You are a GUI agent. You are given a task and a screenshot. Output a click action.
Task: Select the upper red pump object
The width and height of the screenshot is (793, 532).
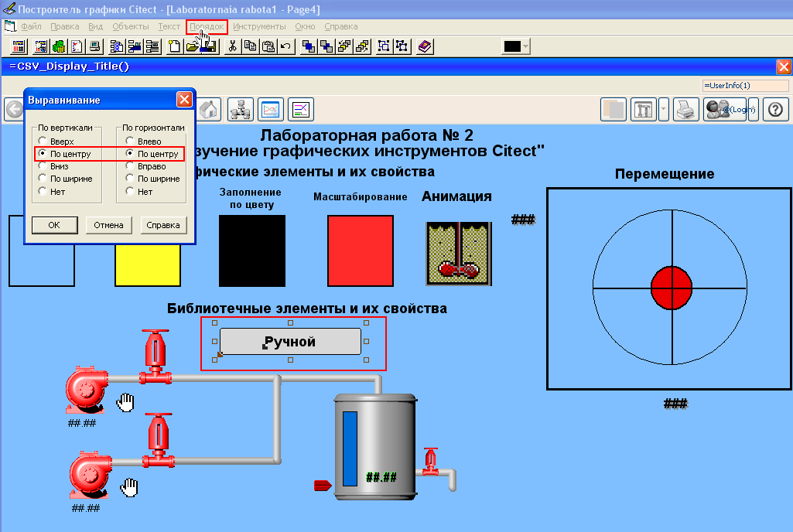click(x=86, y=388)
